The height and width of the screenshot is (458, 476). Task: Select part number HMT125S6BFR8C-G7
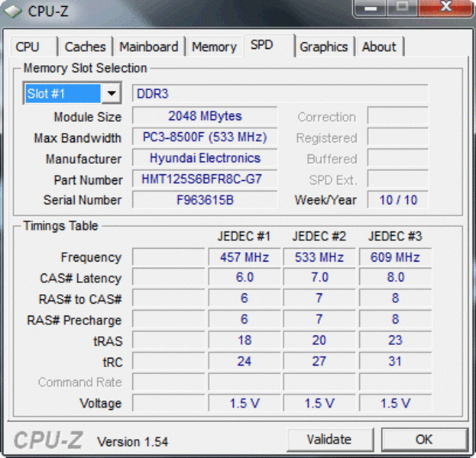205,179
